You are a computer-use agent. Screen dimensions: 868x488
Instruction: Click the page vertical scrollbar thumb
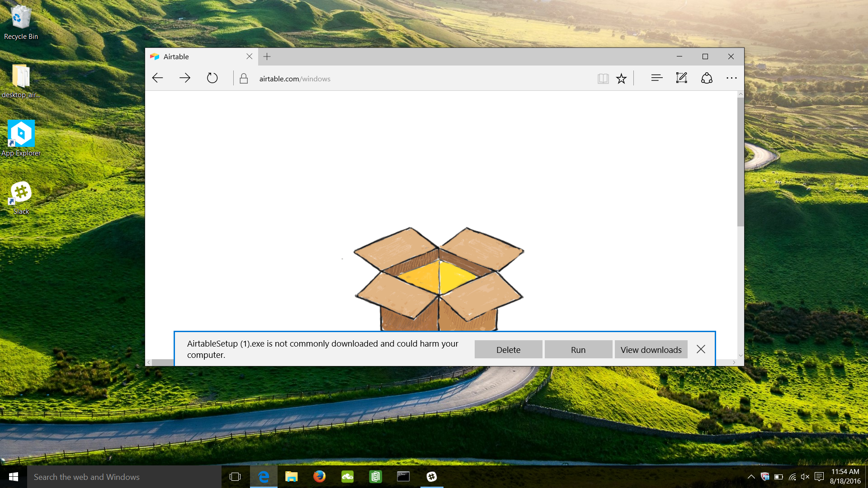point(740,163)
